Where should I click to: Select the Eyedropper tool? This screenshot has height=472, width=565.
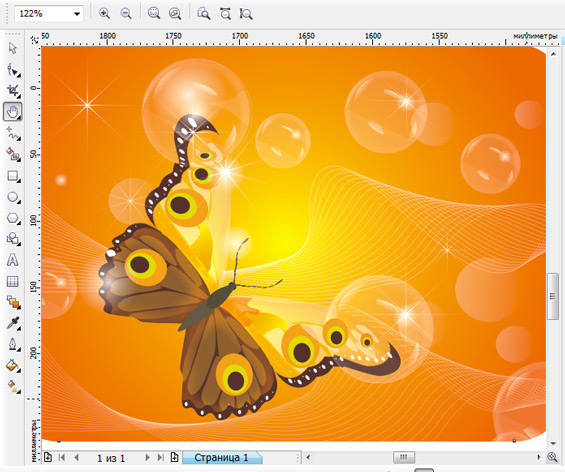tap(13, 323)
